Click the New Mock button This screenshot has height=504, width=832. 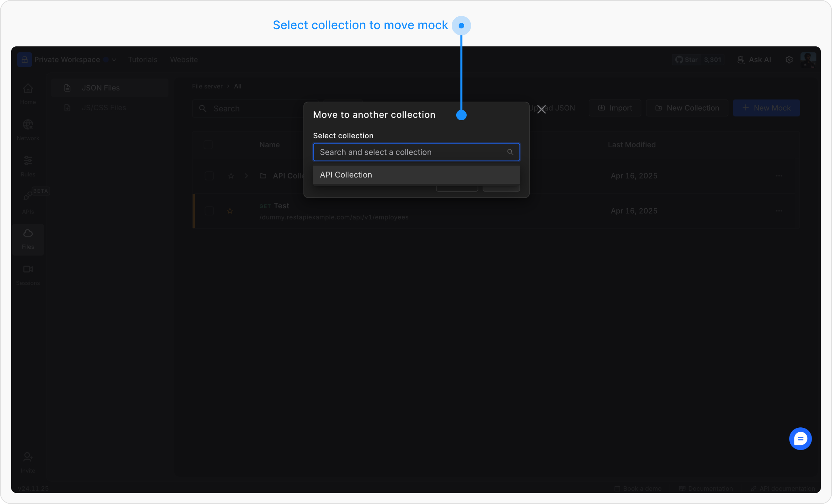tap(766, 108)
